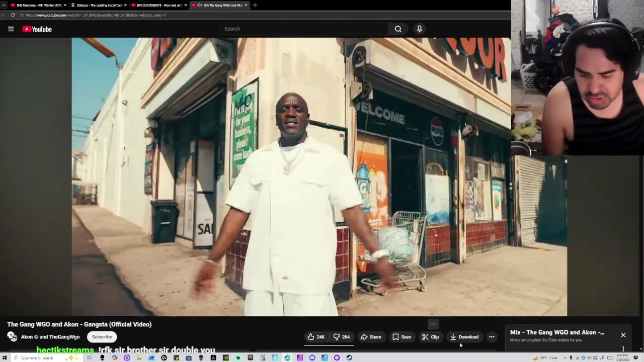Screen dimensions: 644x362
Task: Open the more actions three-dot menu
Action: pos(492,337)
